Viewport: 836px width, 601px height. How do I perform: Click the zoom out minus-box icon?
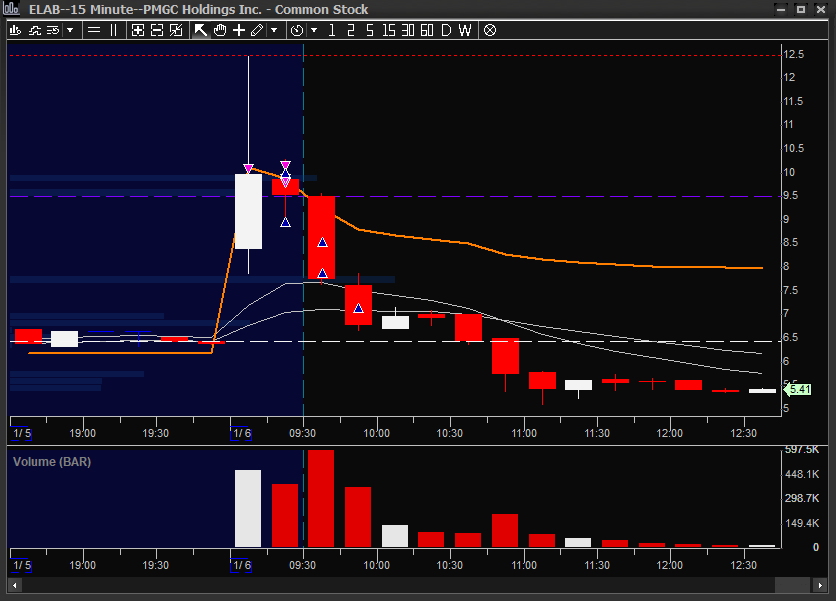click(x=157, y=30)
